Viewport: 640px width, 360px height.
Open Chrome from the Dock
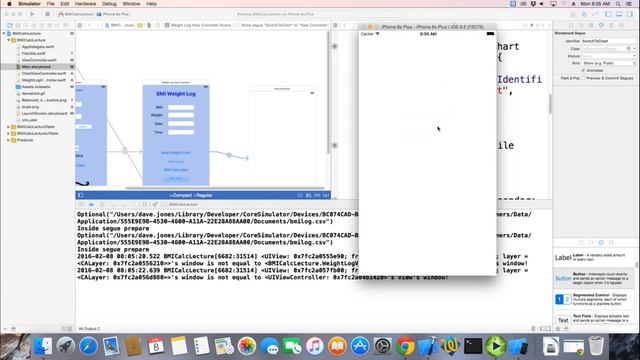tap(405, 346)
